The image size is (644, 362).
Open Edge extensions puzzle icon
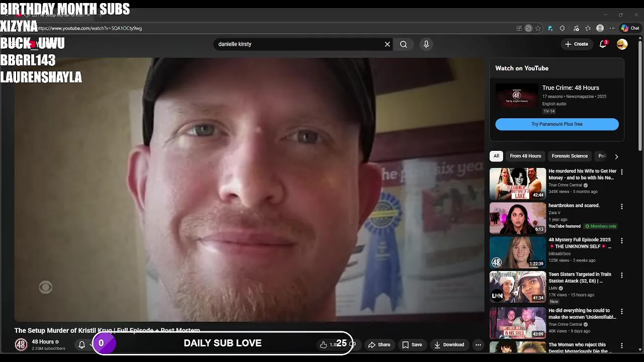[x=562, y=28]
